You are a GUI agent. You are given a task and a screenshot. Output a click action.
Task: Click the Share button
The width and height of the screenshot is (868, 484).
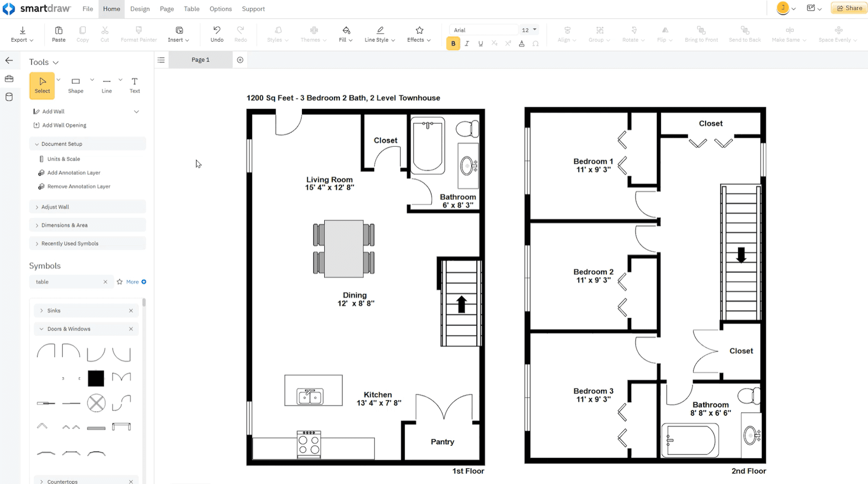click(849, 8)
